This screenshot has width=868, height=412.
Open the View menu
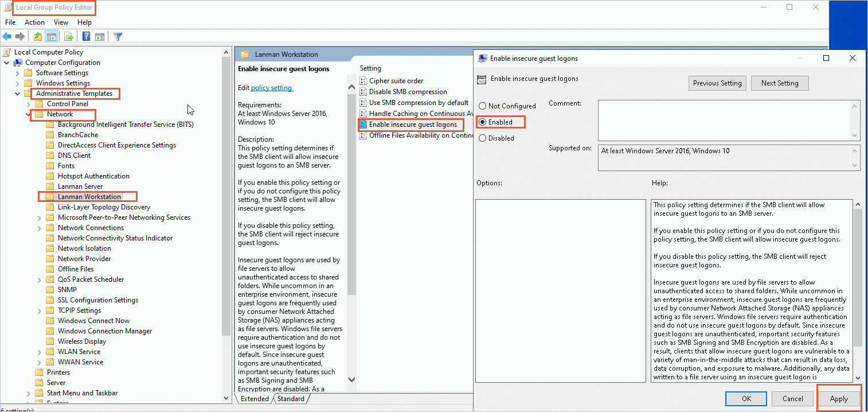click(x=61, y=22)
